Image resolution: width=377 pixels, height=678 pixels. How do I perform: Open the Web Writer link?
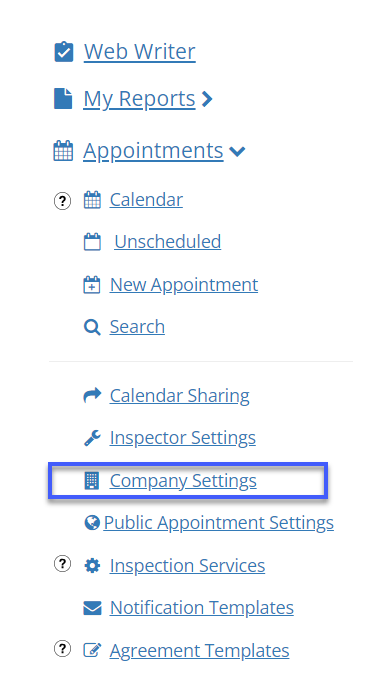coord(140,51)
